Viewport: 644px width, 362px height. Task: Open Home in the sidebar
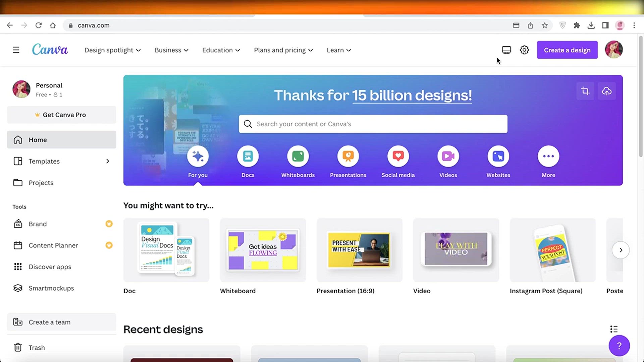[62, 140]
